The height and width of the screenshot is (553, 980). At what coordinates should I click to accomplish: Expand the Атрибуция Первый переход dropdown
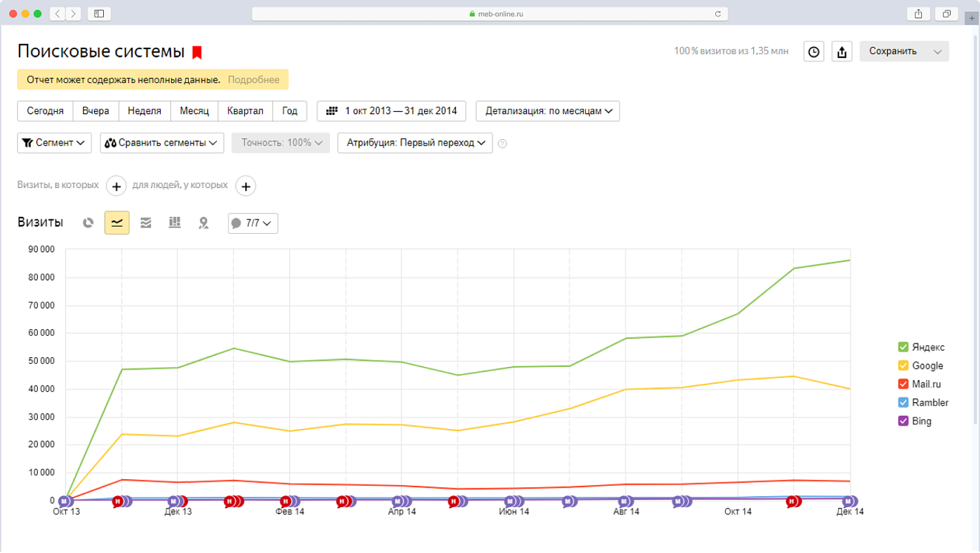(414, 142)
